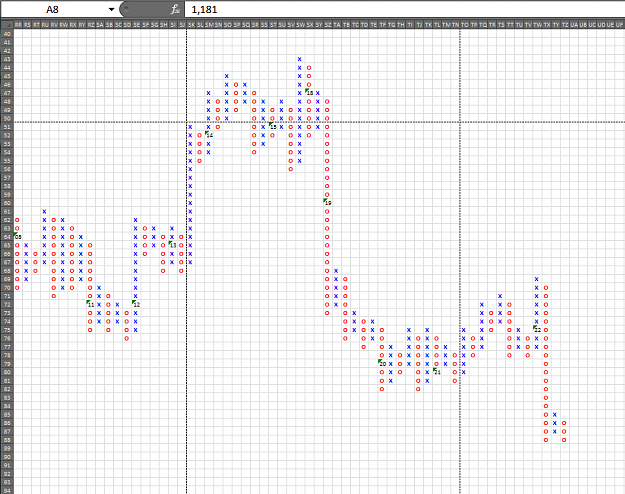Click the lowest red O in column TX
This screenshot has width=625, height=494.
click(546, 440)
